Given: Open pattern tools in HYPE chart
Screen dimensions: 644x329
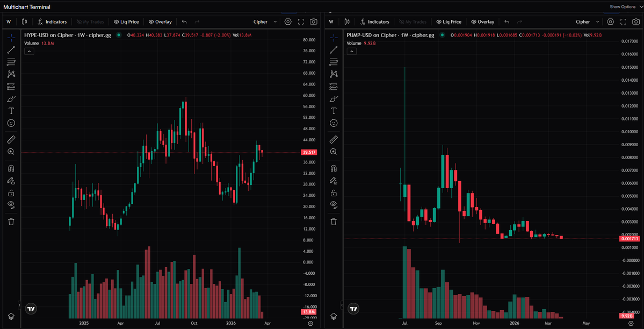Looking at the screenshot, I should coord(11,74).
